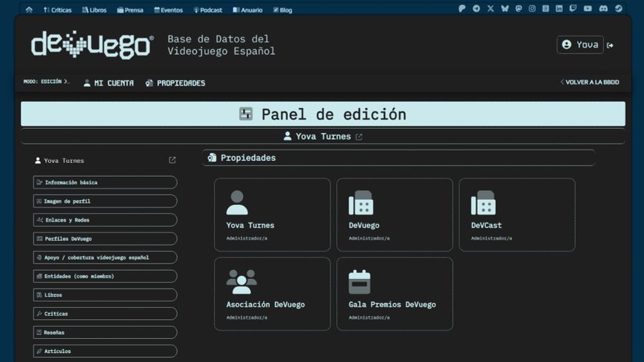Viewport: 644px width, 362px height.
Task: Open the Mastodon social icon
Action: [x=518, y=8]
